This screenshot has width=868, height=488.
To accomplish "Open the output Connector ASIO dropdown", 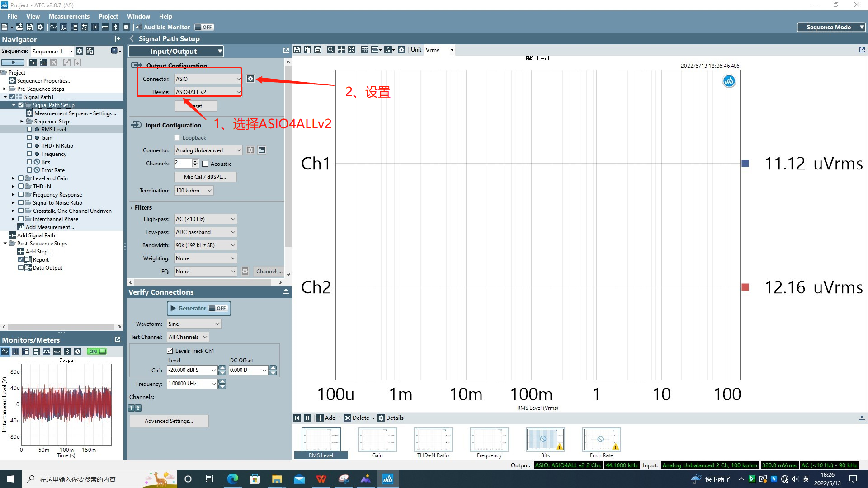I will (208, 79).
